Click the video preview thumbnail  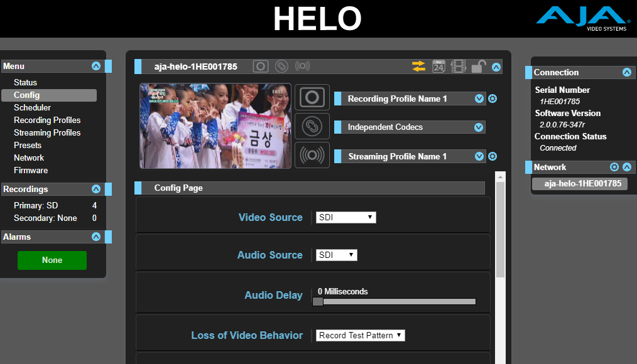tap(215, 126)
